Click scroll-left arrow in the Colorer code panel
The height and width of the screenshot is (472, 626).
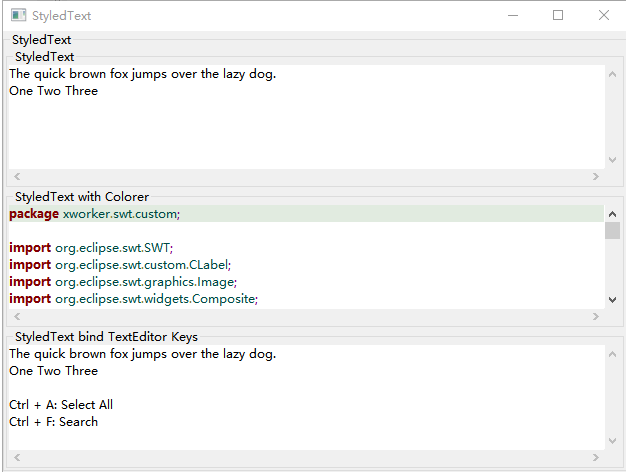[x=16, y=316]
